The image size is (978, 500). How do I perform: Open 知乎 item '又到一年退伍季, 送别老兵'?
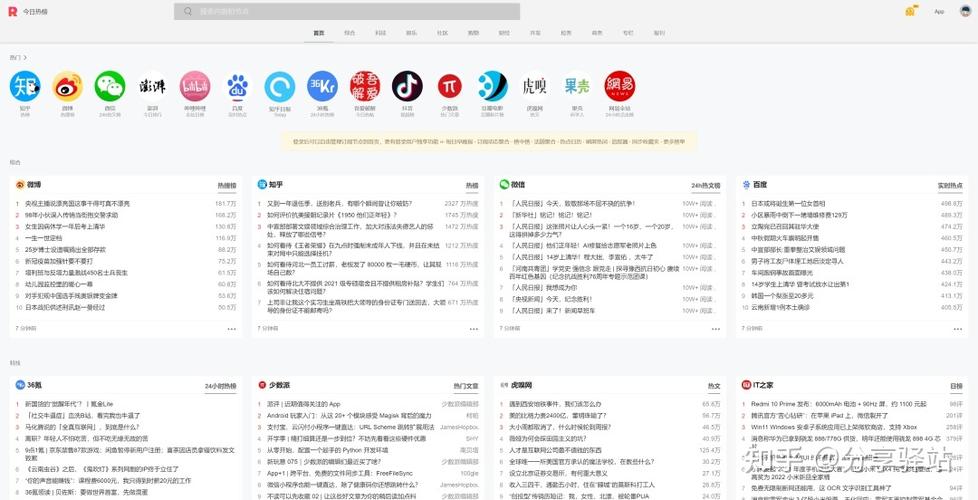pyautogui.click(x=339, y=204)
